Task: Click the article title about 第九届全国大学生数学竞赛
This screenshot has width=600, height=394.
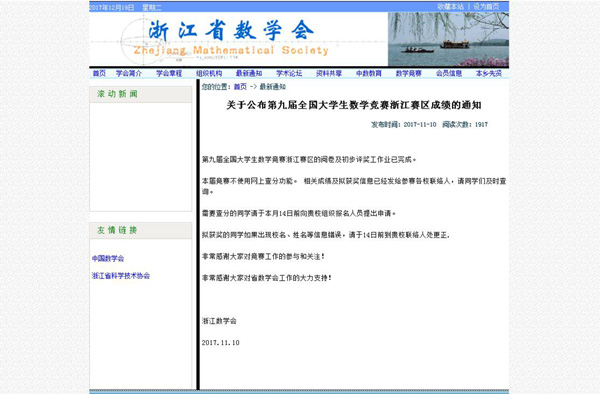Action: 354,105
